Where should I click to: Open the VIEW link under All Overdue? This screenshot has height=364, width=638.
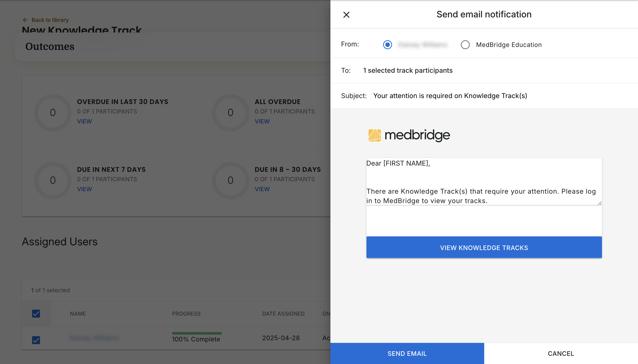tap(262, 121)
